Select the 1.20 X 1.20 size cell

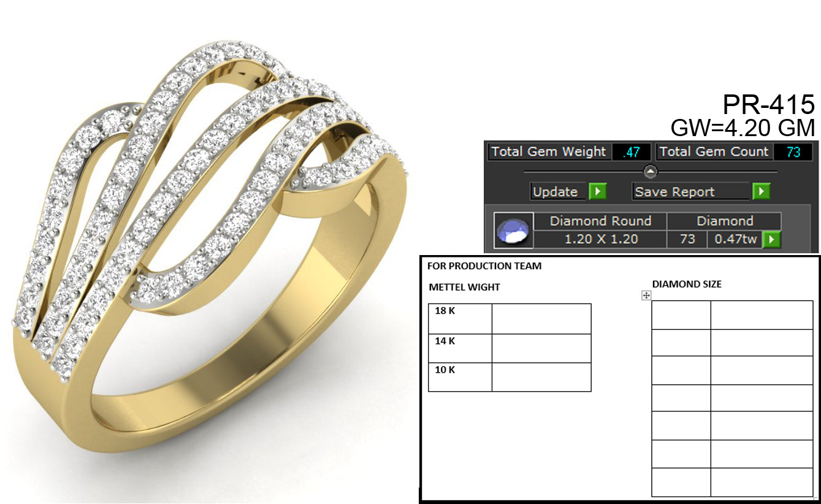[600, 239]
